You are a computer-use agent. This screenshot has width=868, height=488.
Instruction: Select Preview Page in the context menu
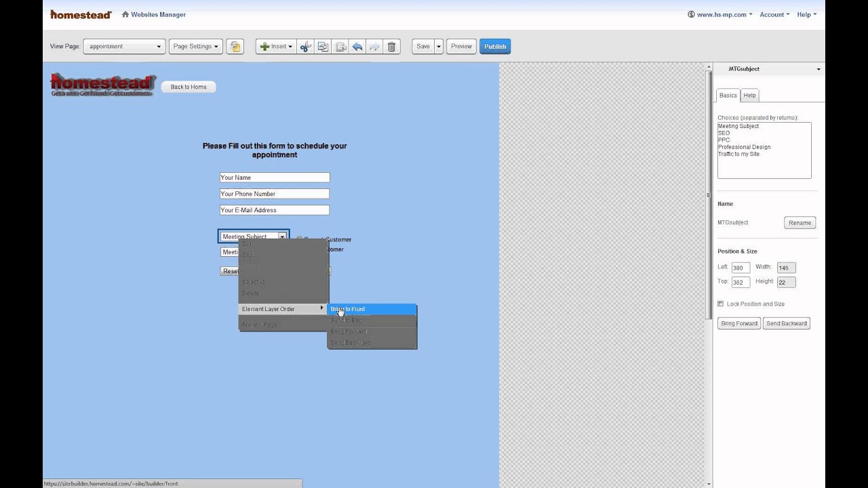coord(283,325)
